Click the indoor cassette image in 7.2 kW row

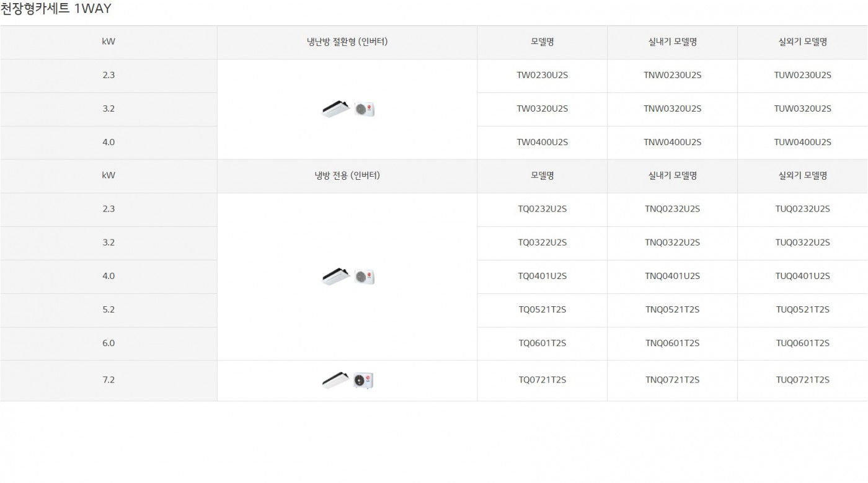point(336,380)
